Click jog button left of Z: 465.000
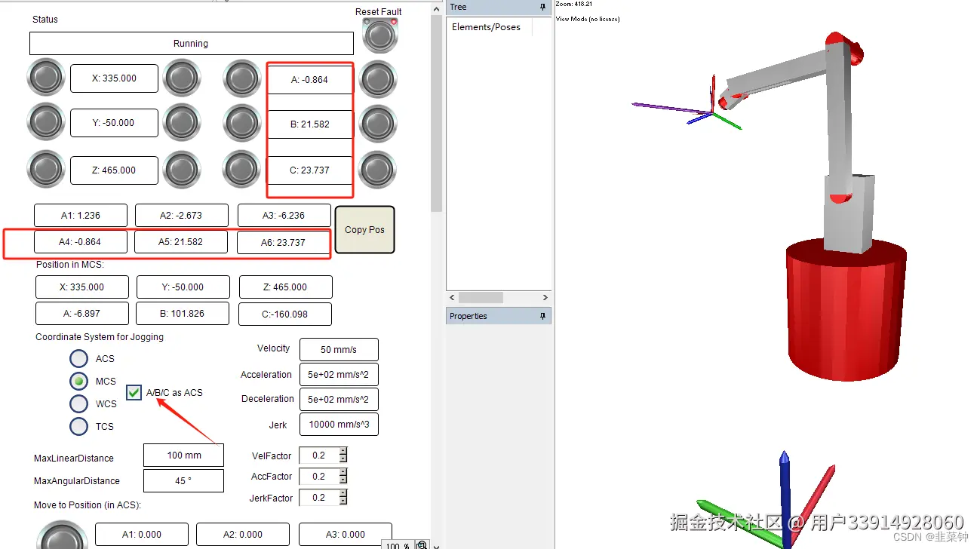 click(46, 170)
